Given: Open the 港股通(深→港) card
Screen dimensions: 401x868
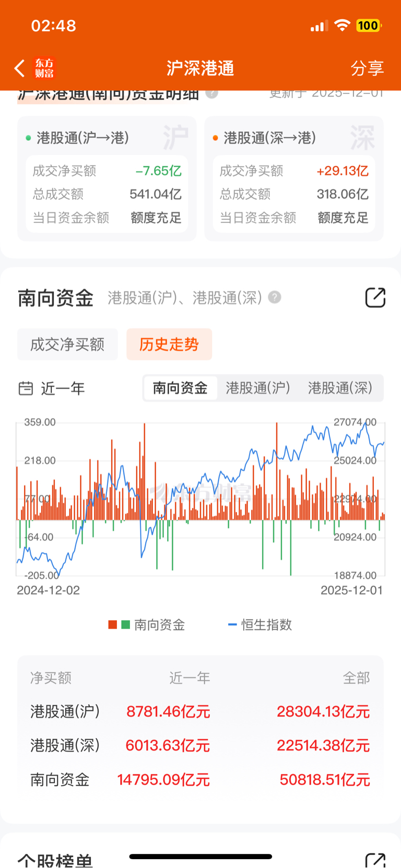Looking at the screenshot, I should pos(294,179).
